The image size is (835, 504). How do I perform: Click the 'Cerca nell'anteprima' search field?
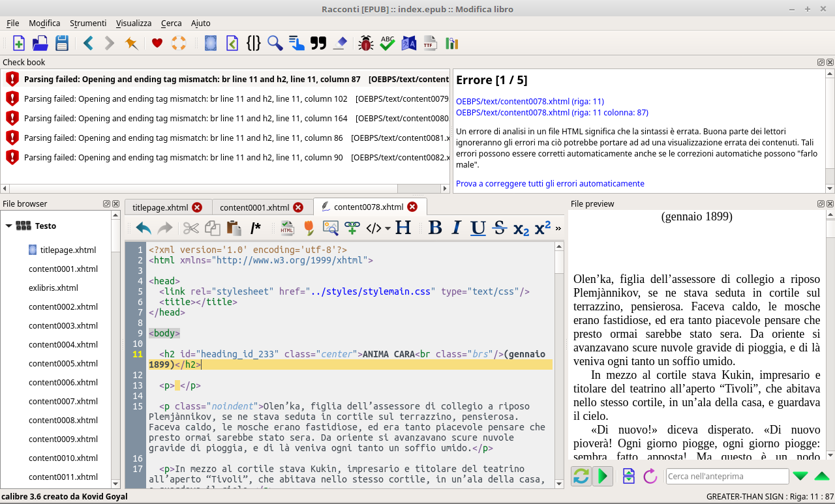click(x=727, y=477)
